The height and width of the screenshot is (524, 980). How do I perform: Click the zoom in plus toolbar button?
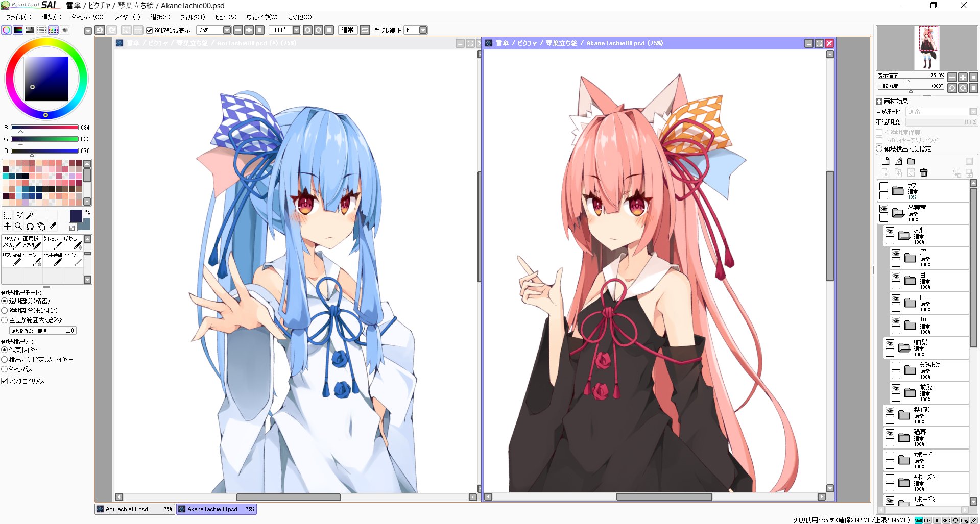coord(249,30)
